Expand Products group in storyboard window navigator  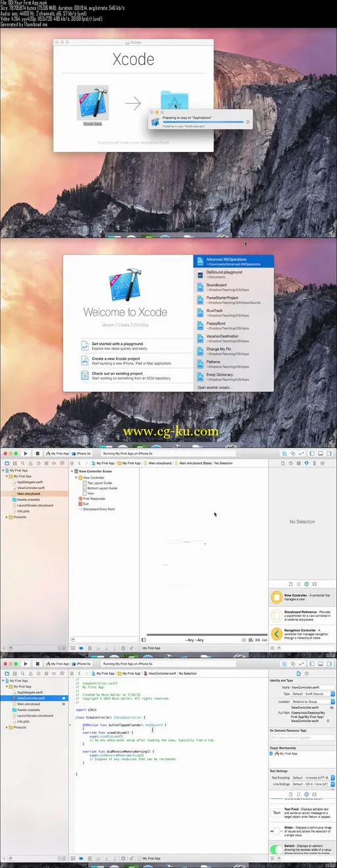coord(7,517)
